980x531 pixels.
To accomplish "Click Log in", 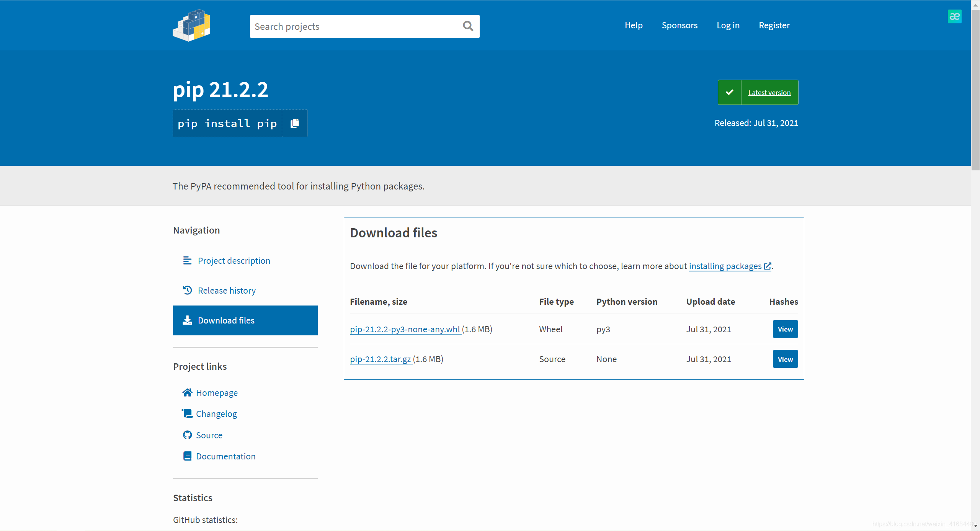I will [x=728, y=25].
